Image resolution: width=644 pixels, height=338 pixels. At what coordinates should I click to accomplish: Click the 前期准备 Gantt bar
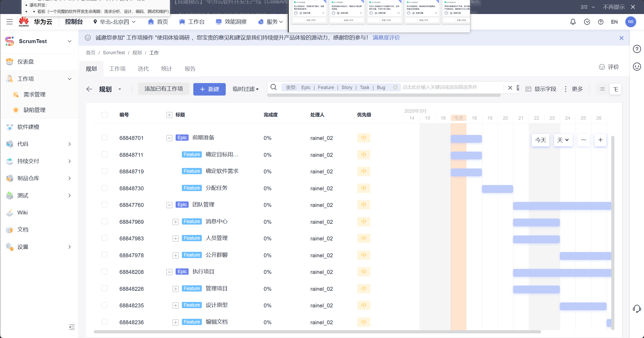[x=466, y=139]
